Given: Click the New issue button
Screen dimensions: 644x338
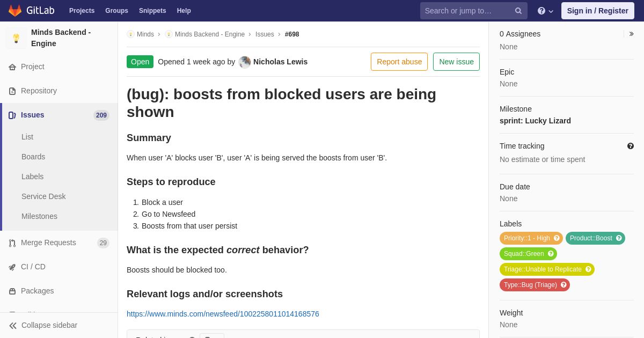Looking at the screenshot, I should pyautogui.click(x=456, y=62).
